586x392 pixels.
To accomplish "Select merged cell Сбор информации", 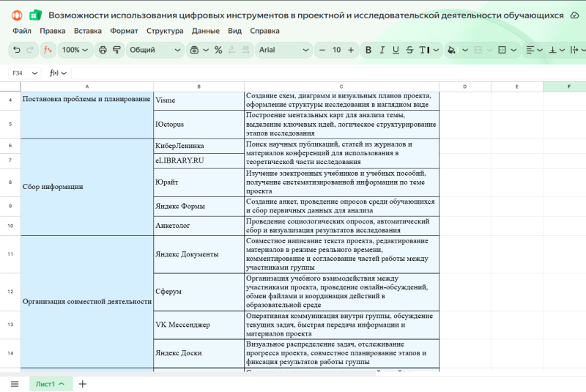I will pyautogui.click(x=87, y=187).
